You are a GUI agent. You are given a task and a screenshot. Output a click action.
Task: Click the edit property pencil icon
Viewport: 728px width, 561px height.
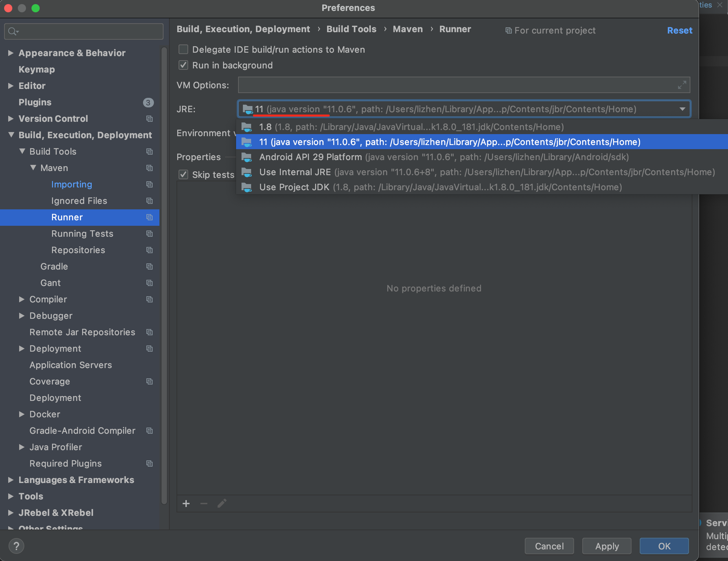click(x=222, y=504)
